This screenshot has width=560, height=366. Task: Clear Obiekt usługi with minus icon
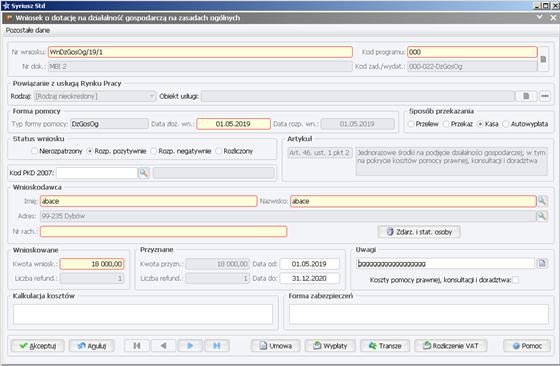click(545, 96)
